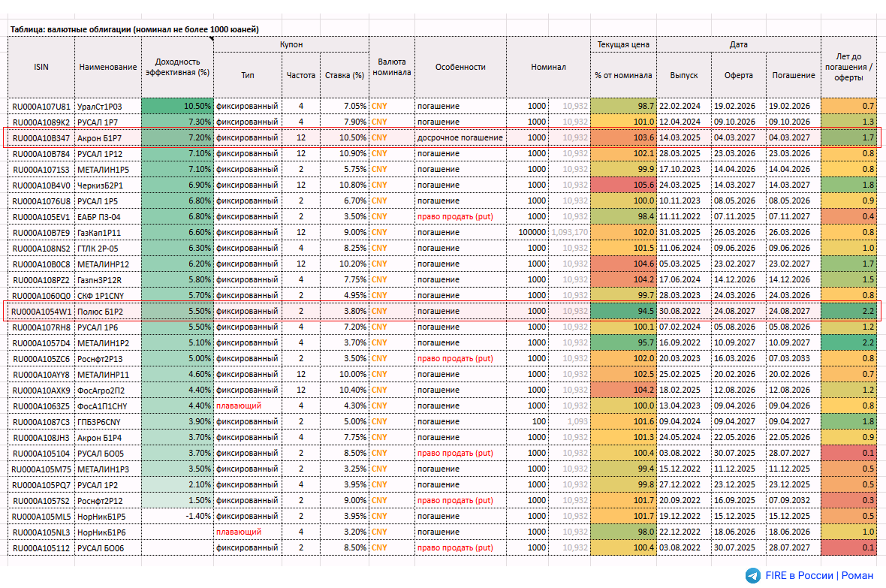This screenshot has height=588, width=886.
Task: Click the Особенности column header
Action: 460,67
